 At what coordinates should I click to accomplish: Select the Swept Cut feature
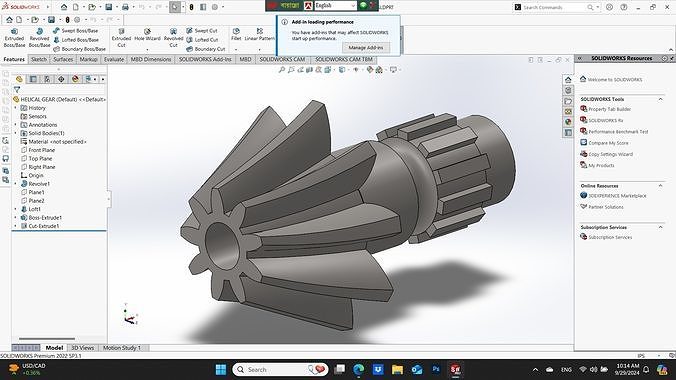click(x=202, y=31)
